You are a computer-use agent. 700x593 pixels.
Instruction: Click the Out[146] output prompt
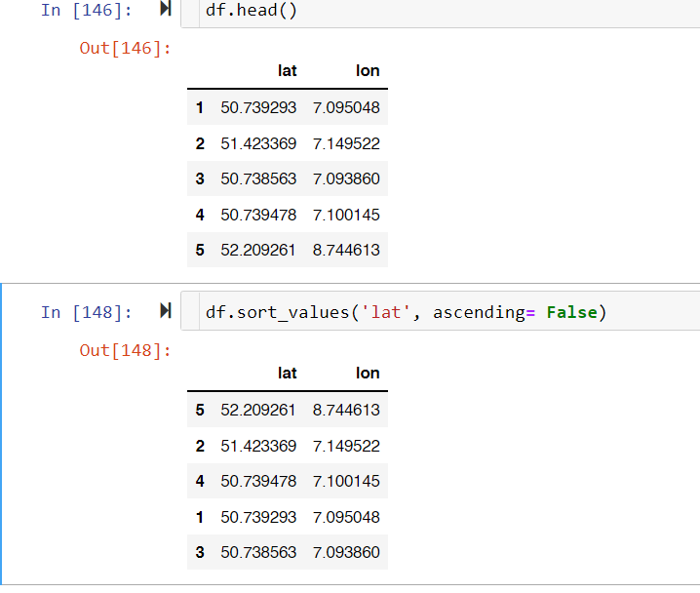point(125,48)
